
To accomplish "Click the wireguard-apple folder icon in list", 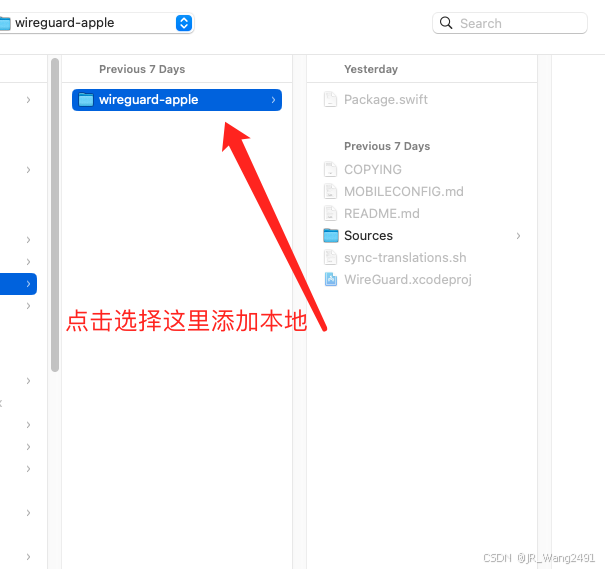I will click(x=86, y=100).
